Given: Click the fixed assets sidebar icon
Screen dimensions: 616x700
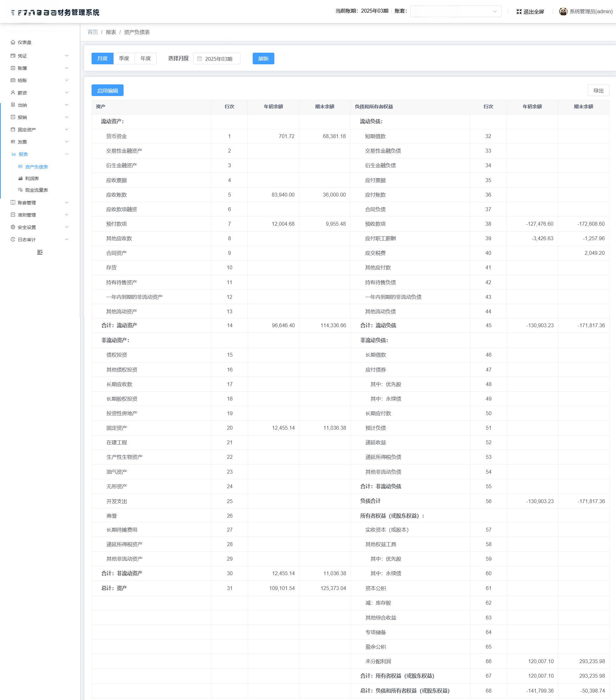Looking at the screenshot, I should click(x=13, y=129).
